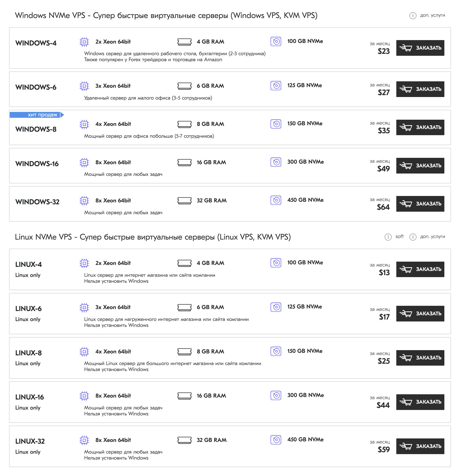Select the WINDOWS-16 plan title
The width and height of the screenshot is (462, 476).
tap(37, 164)
